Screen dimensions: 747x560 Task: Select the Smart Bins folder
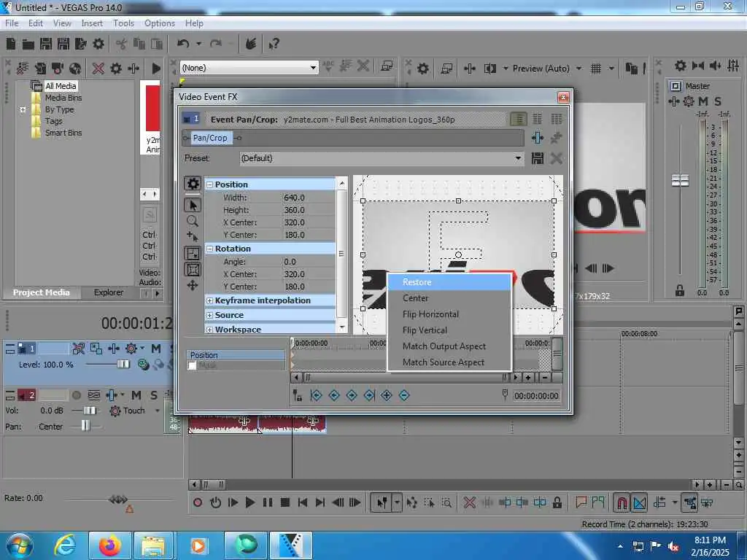pos(63,133)
